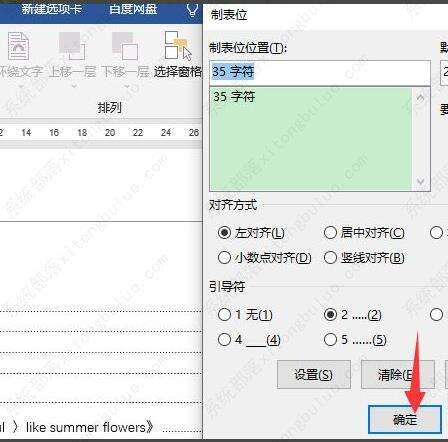Expand the 下移一层 dropdown arrow
This screenshot has height=442, width=448.
(x=126, y=87)
